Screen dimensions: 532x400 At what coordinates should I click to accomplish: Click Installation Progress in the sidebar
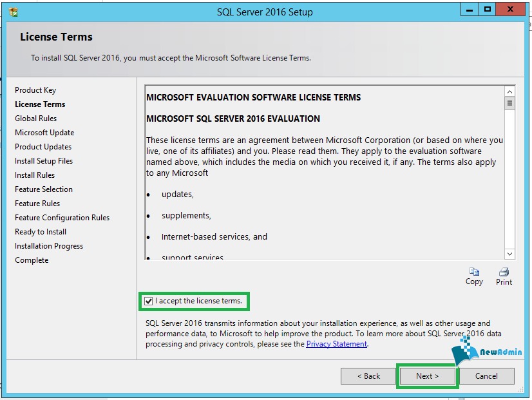[49, 246]
